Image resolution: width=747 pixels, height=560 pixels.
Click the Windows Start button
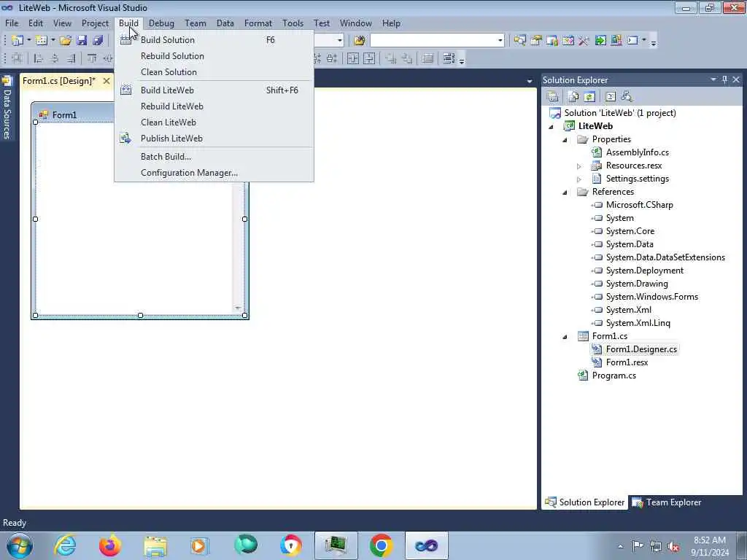20,545
